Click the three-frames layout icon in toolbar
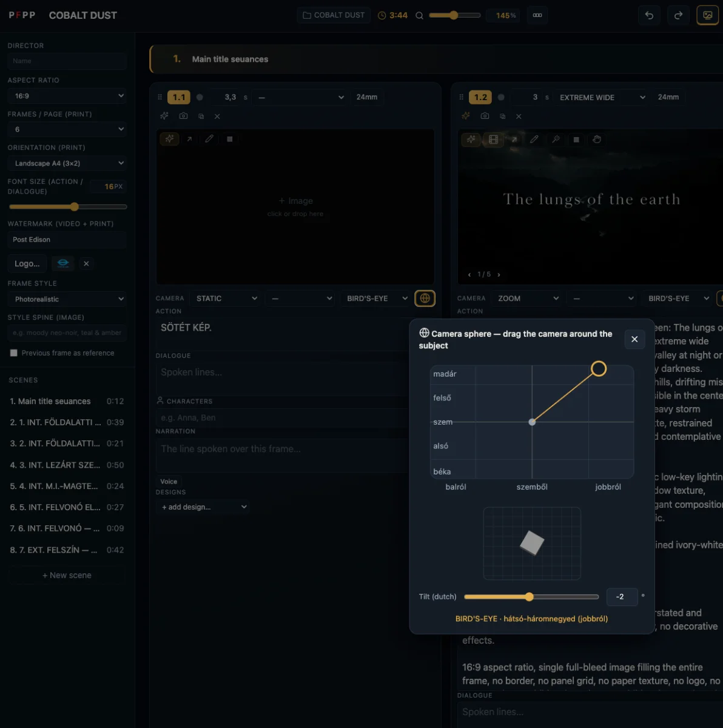The image size is (723, 728). point(537,15)
